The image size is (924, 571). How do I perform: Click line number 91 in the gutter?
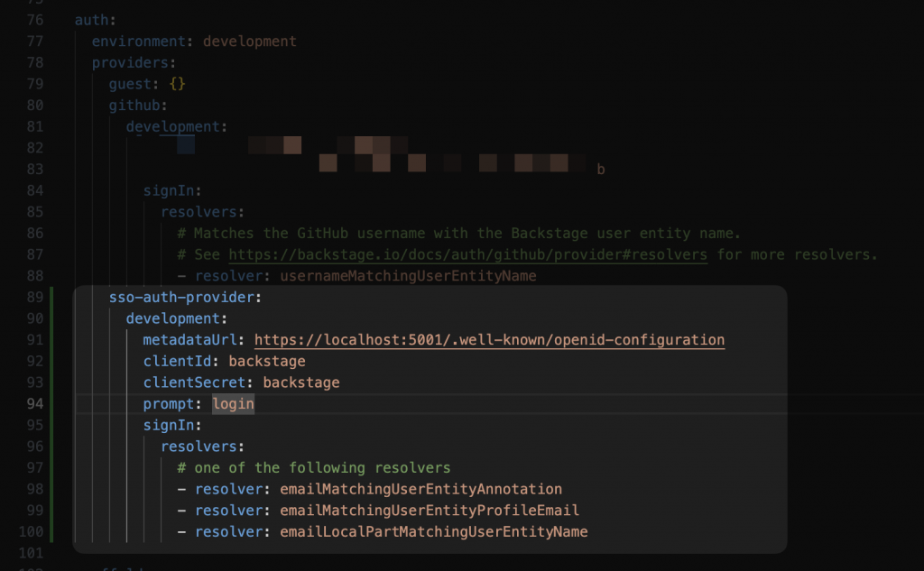(35, 340)
